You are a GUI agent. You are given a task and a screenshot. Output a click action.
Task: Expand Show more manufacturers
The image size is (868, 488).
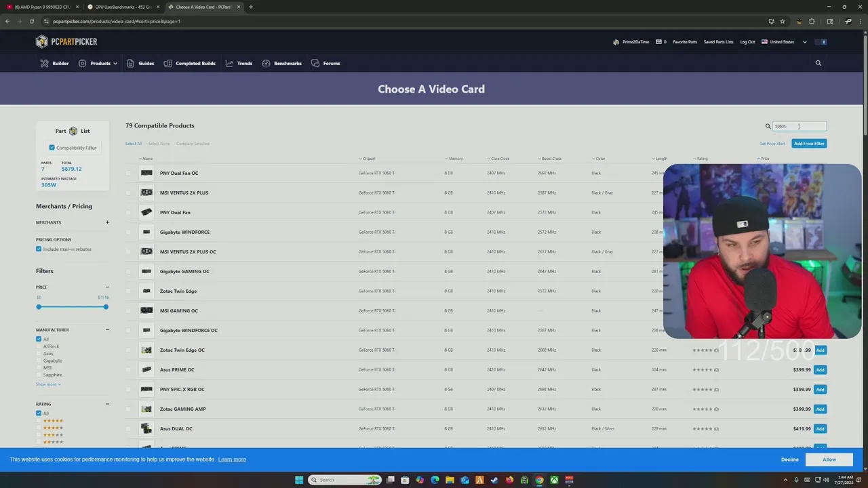(x=48, y=384)
